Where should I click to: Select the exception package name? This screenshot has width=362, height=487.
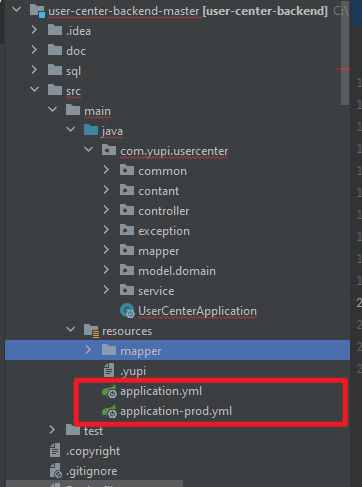pyautogui.click(x=164, y=231)
